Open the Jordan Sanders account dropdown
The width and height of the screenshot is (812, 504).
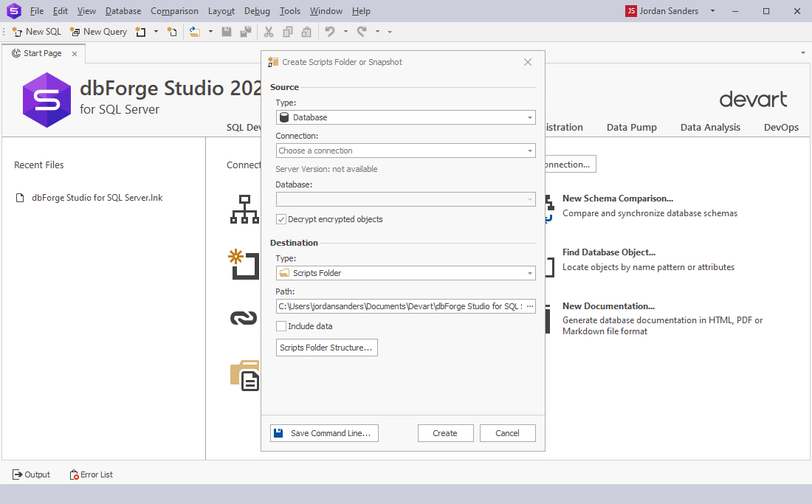click(x=712, y=11)
